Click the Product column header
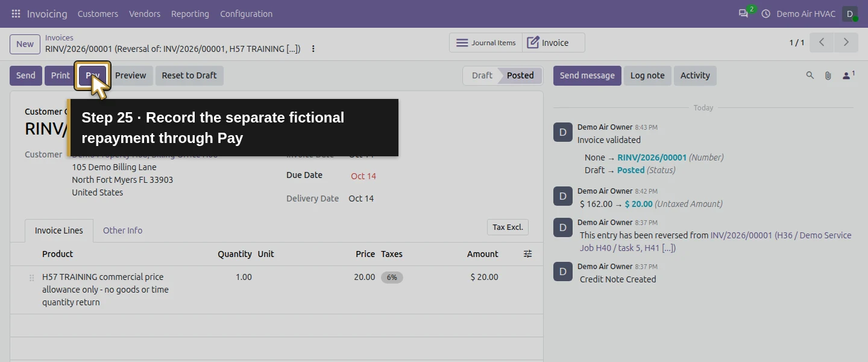 58,254
